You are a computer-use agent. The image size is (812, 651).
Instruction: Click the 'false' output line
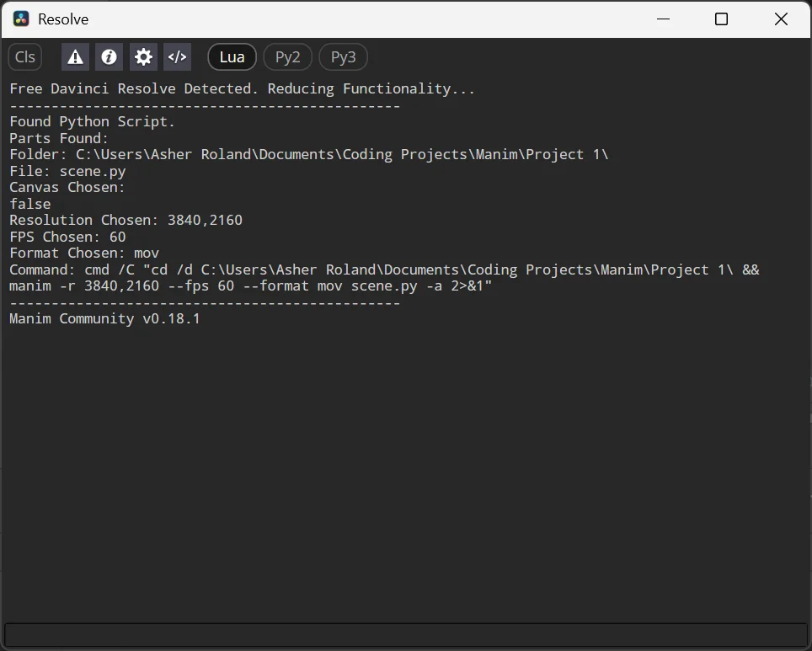[x=30, y=204]
